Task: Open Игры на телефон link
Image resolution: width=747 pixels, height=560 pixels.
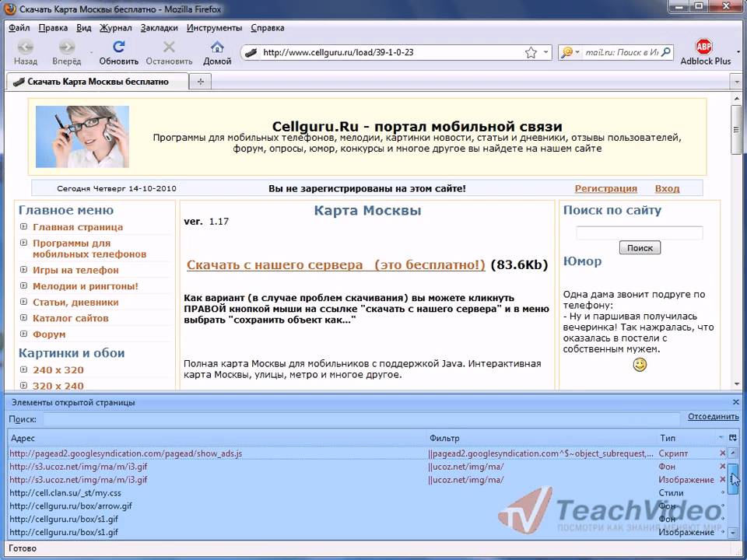Action: pyautogui.click(x=75, y=270)
